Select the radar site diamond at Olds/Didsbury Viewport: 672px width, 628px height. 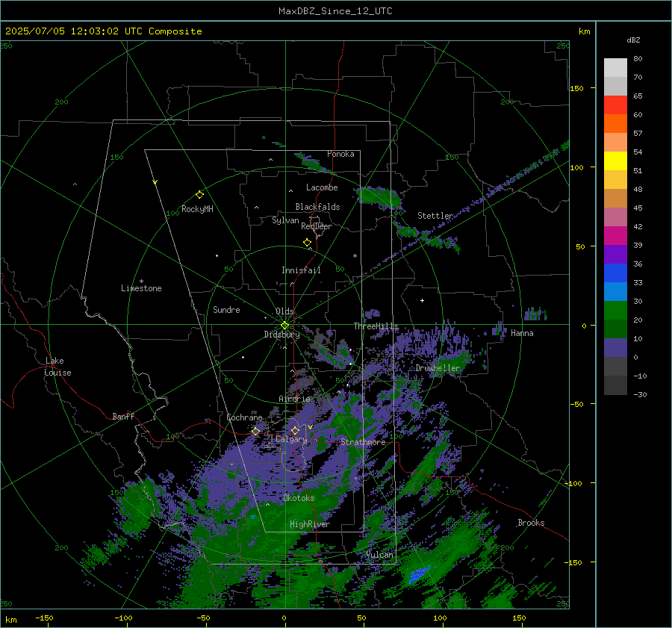point(284,326)
